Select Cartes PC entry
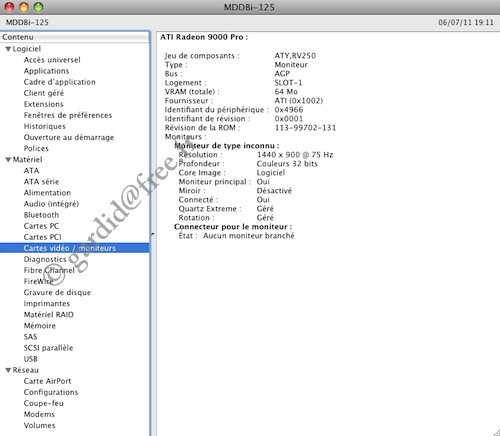500x436 pixels. tap(41, 226)
